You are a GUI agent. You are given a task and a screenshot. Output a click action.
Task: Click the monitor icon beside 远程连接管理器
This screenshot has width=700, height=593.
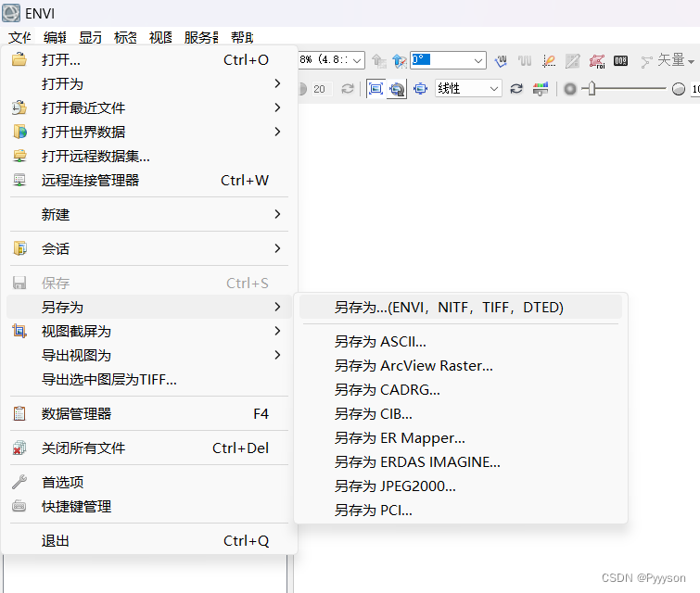[x=19, y=181]
